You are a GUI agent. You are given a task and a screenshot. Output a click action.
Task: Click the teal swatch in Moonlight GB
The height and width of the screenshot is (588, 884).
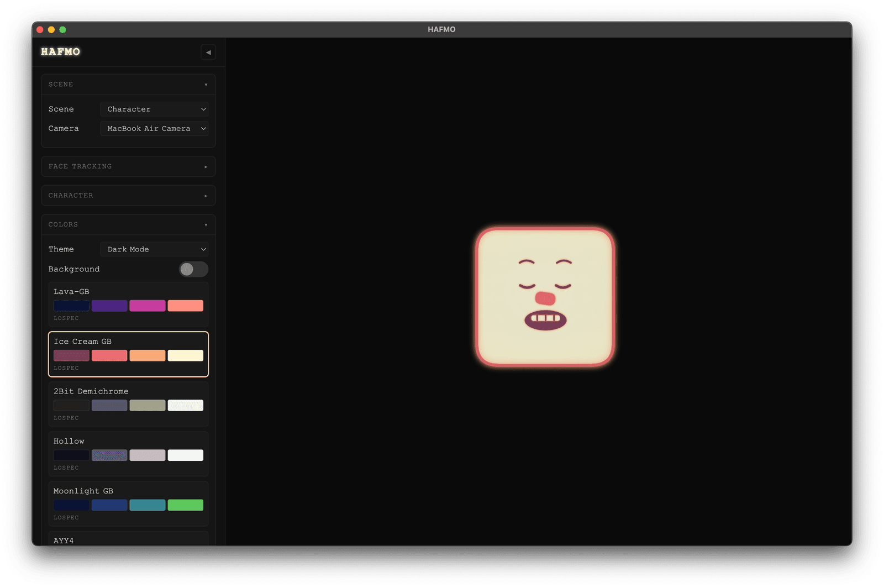tap(148, 505)
